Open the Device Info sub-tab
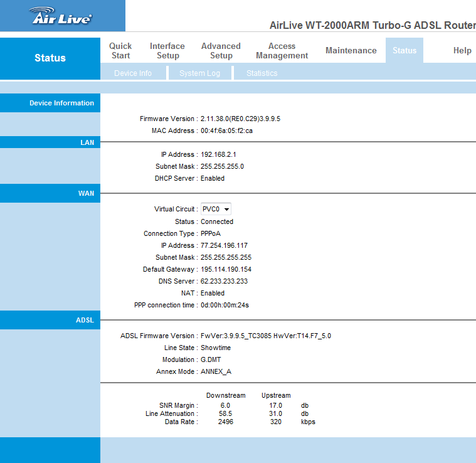This screenshot has width=476, height=463. click(133, 73)
